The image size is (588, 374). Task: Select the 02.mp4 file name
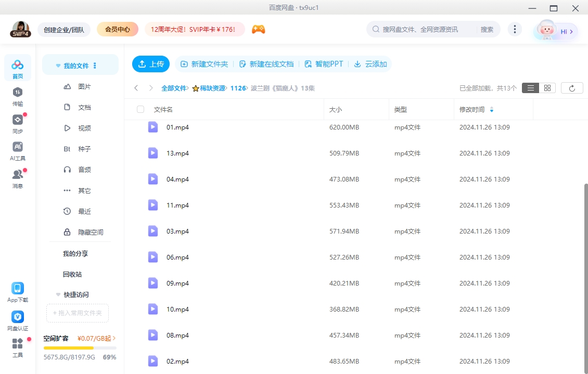pos(178,362)
